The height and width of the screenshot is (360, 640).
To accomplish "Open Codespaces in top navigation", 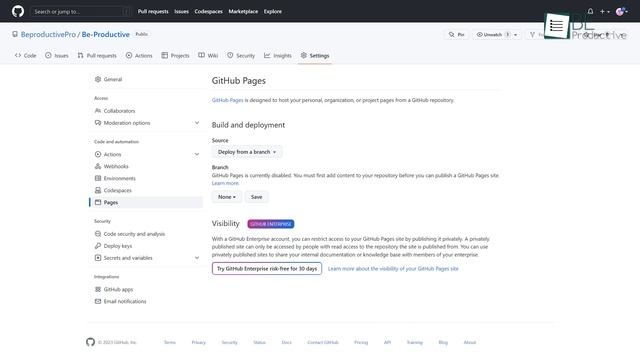I will coord(209,11).
